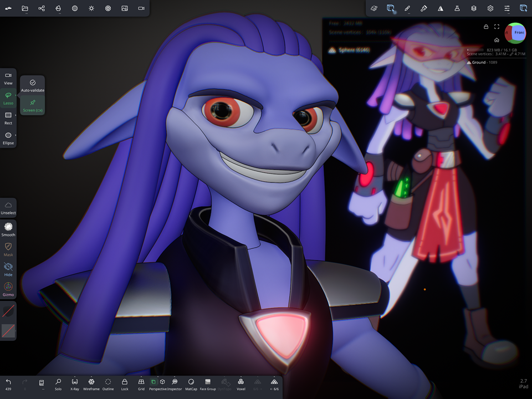Click the Ground - 1089 mesh label
The height and width of the screenshot is (399, 532).
click(482, 63)
